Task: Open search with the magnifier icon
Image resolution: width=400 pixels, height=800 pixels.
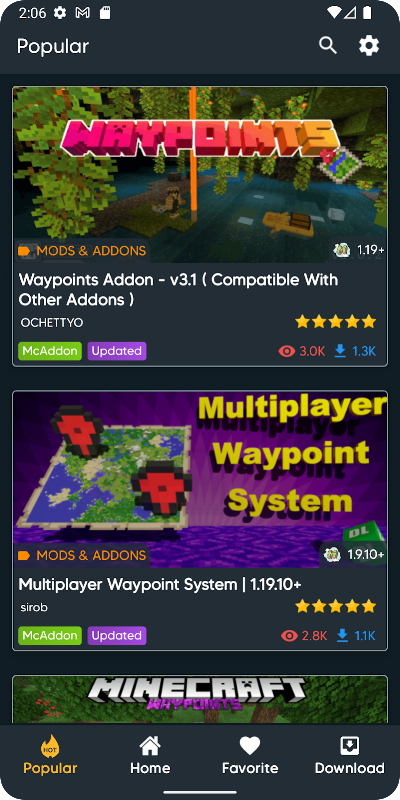Action: tap(328, 46)
